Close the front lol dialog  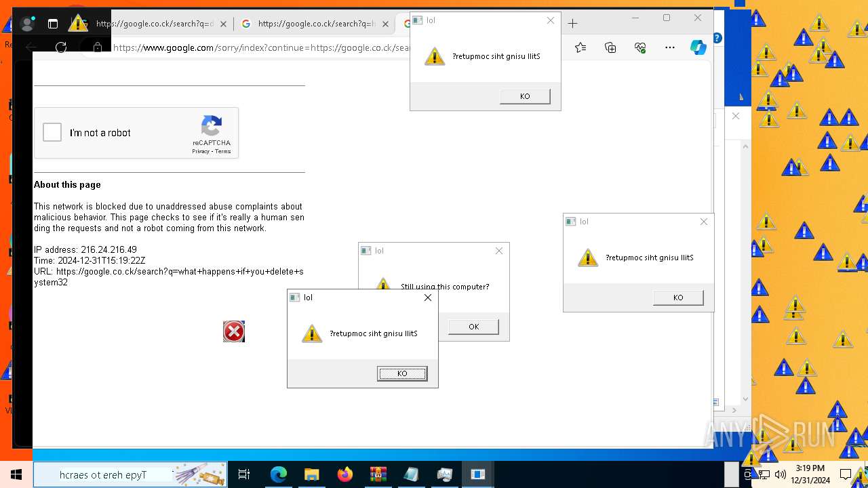428,298
